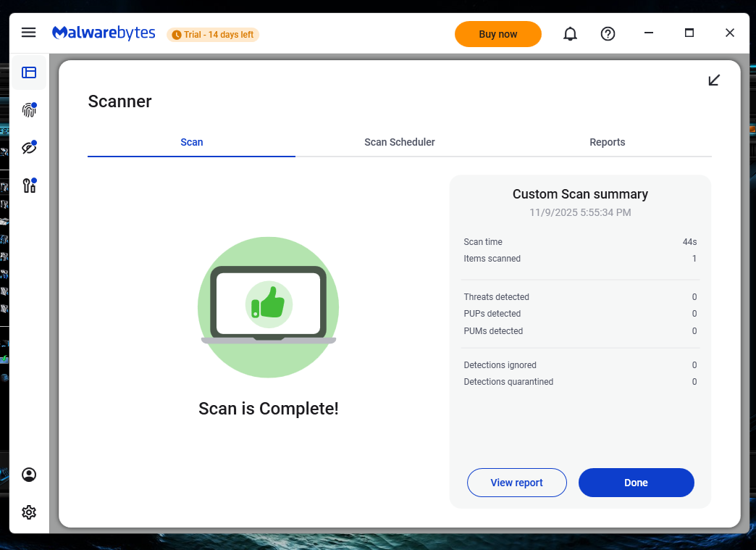This screenshot has height=550, width=756.
Task: Switch to the Scan tab
Action: pyautogui.click(x=191, y=142)
